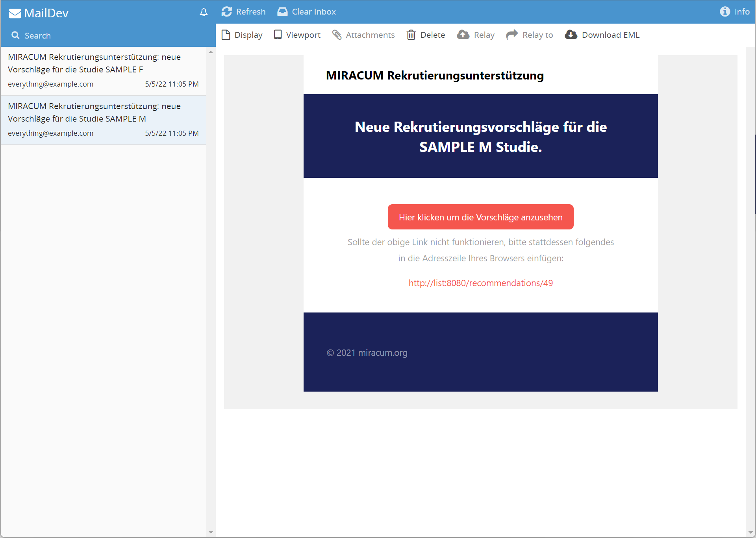Click the email list scroll up arrow

(x=211, y=52)
